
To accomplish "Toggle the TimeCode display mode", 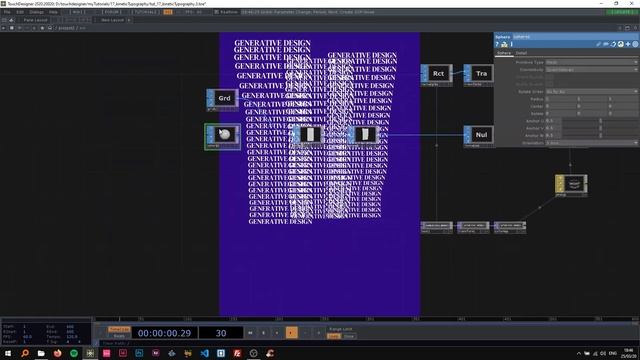I will pyautogui.click(x=119, y=329).
